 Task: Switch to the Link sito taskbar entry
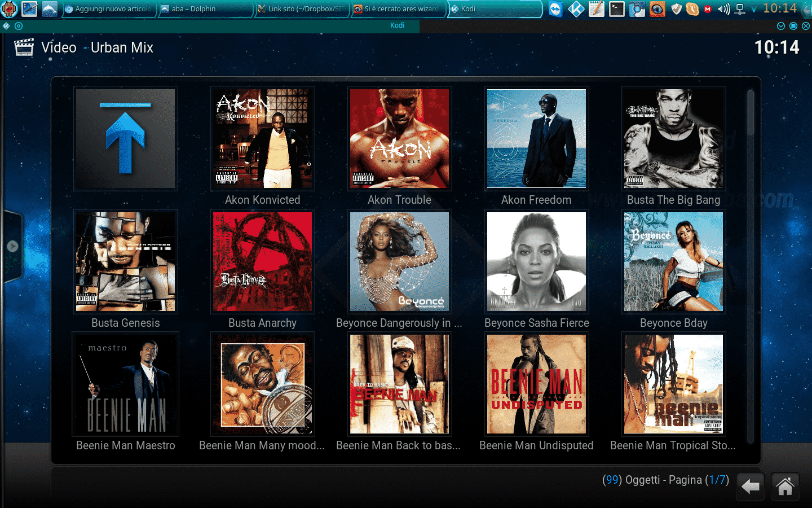pyautogui.click(x=302, y=9)
